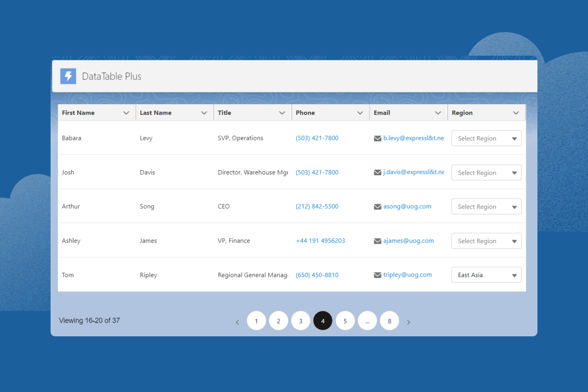Viewport: 588px width, 392px height.
Task: Click envelope icon beside asong@uog.com
Action: (x=377, y=207)
